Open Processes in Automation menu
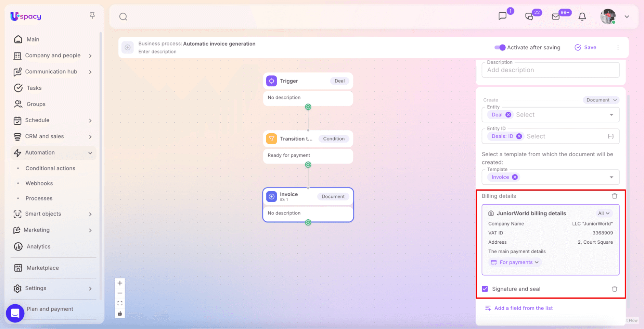The height and width of the screenshot is (329, 644). [39, 198]
